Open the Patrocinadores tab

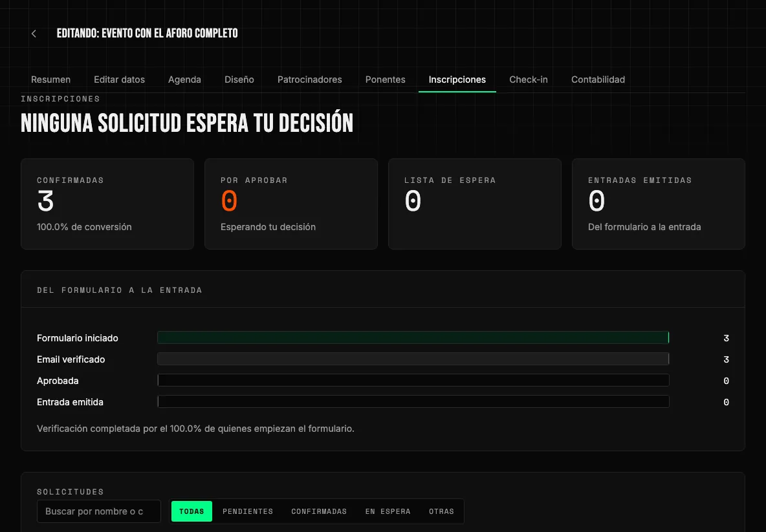(310, 80)
